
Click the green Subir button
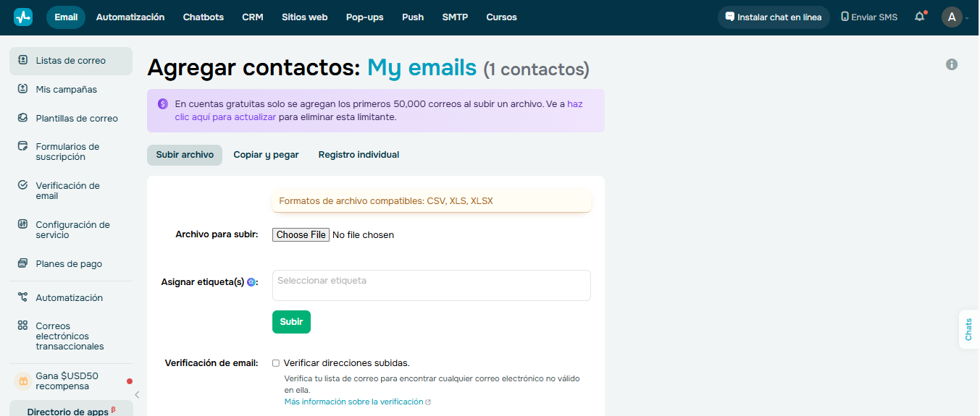pos(291,322)
